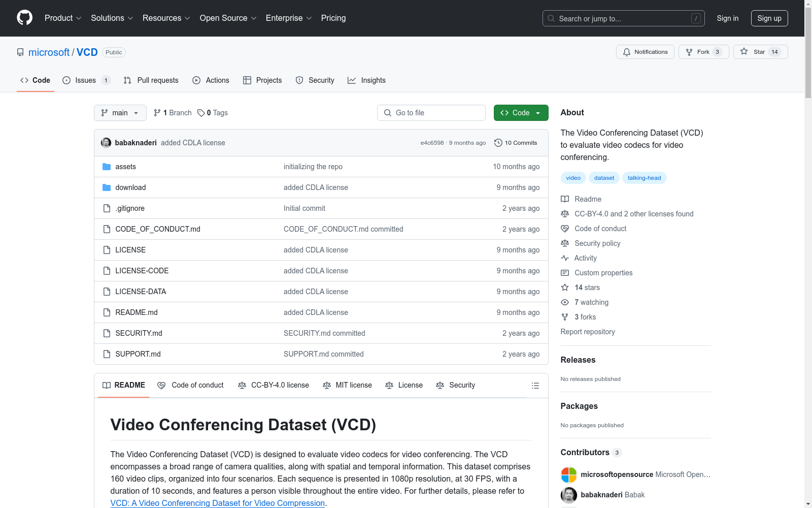
Task: Click the LICENSE-DATA file icon
Action: point(107,292)
